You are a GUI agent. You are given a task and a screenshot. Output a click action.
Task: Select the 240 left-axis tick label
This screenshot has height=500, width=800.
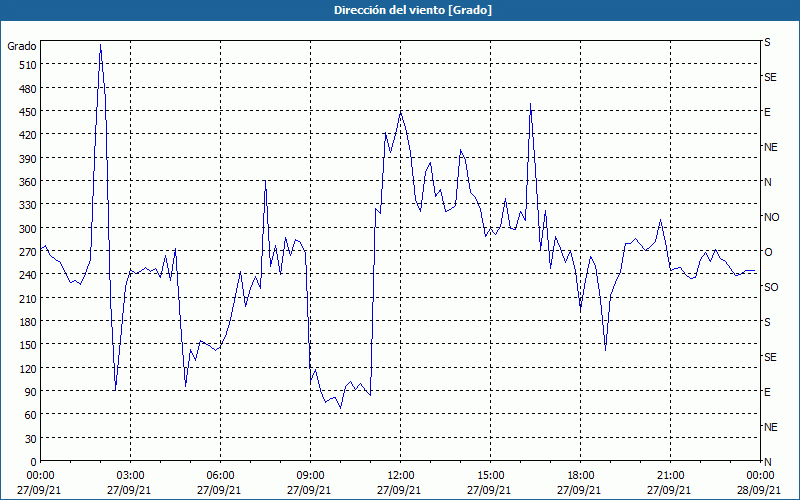pos(28,275)
